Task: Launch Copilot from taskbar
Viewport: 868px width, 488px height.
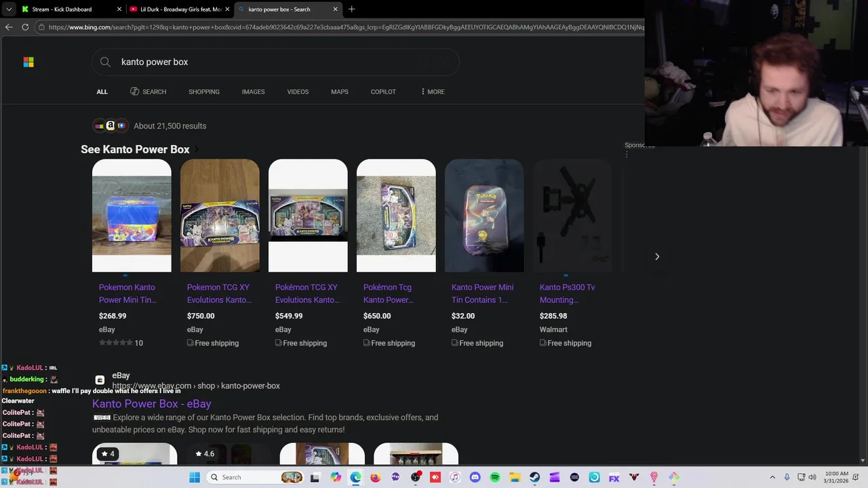Action: point(336,477)
